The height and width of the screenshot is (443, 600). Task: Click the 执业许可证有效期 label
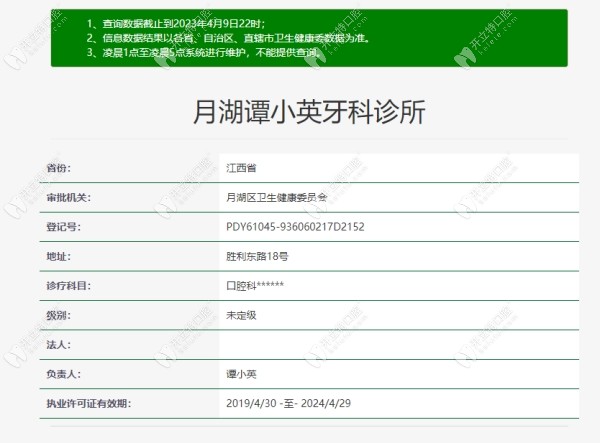(89, 404)
